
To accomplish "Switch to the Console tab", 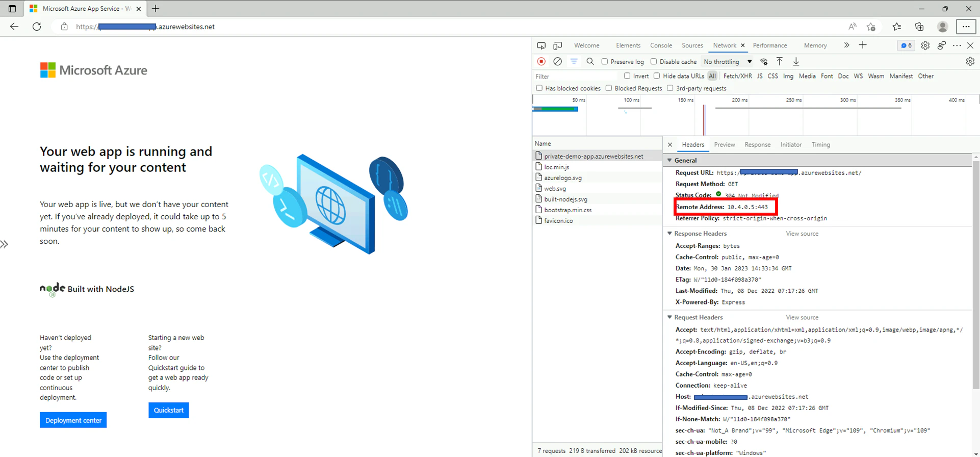I will 661,45.
